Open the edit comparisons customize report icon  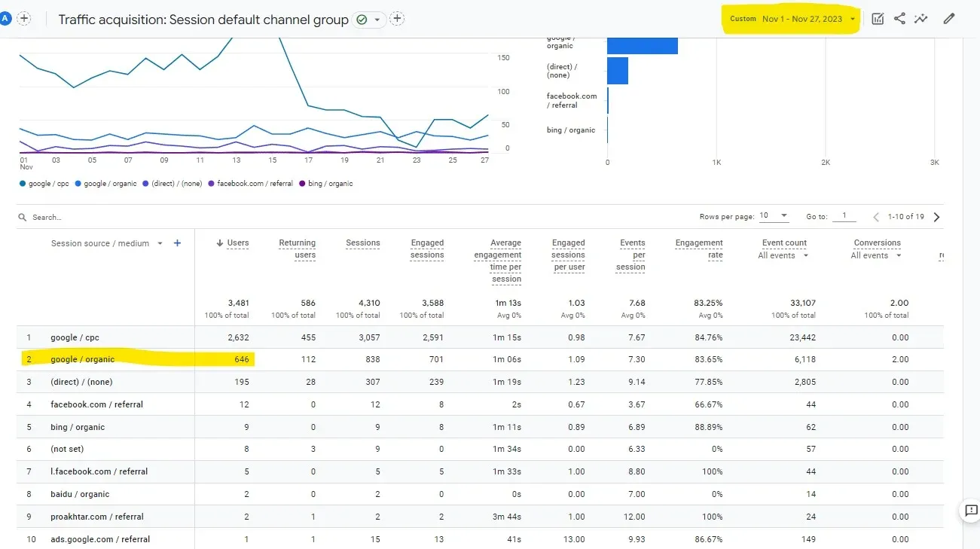pyautogui.click(x=878, y=19)
